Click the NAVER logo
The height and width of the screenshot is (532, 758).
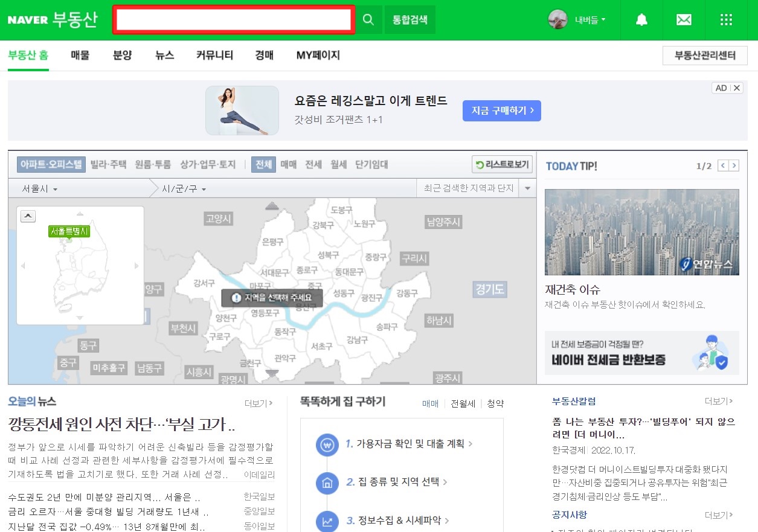28,20
